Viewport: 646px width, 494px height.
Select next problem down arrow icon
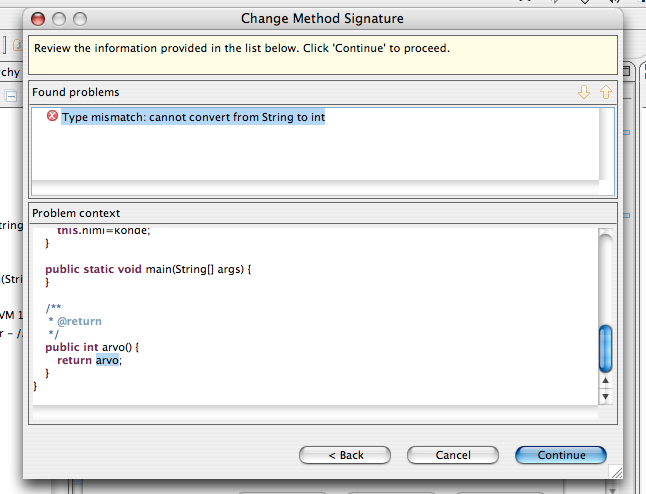584,92
